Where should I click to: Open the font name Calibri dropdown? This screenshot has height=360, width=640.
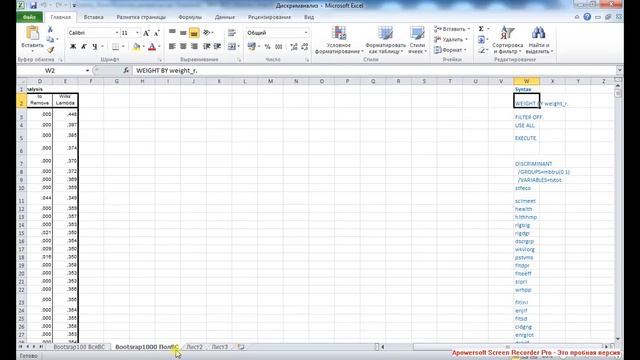point(117,33)
